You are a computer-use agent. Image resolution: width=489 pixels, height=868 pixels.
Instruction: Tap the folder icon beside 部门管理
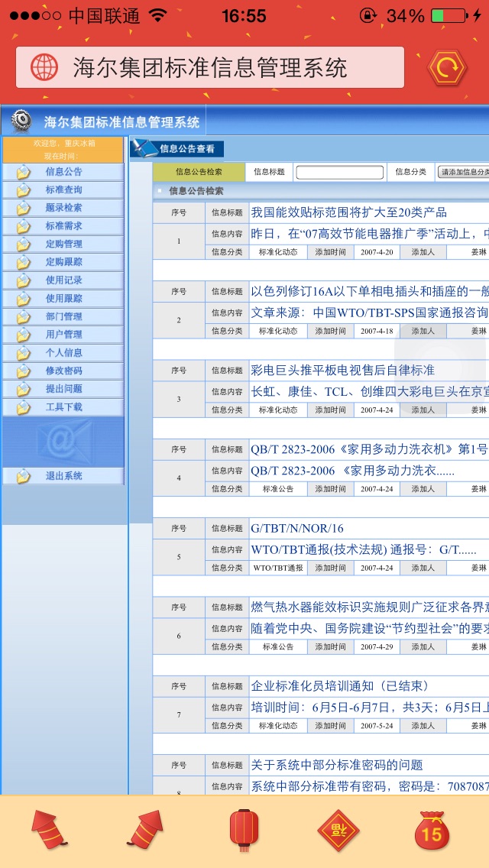click(x=23, y=317)
